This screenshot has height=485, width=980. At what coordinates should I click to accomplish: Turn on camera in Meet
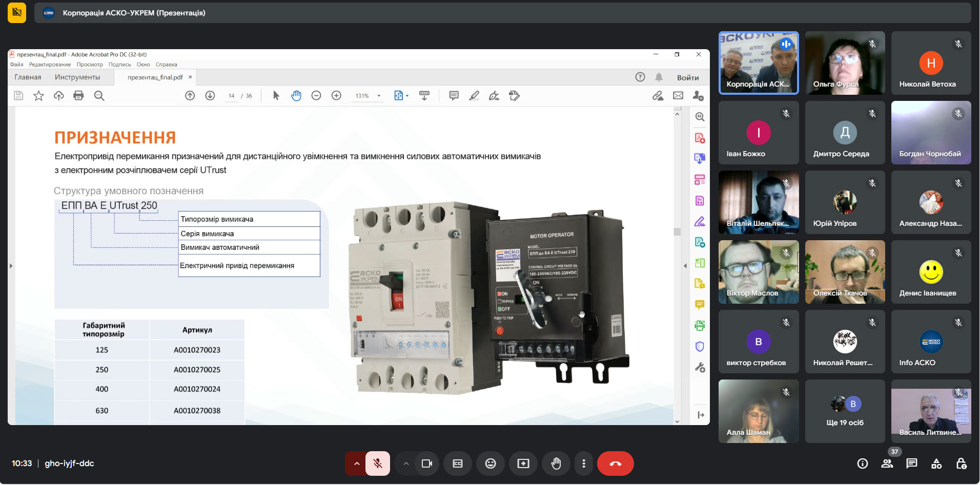click(427, 463)
